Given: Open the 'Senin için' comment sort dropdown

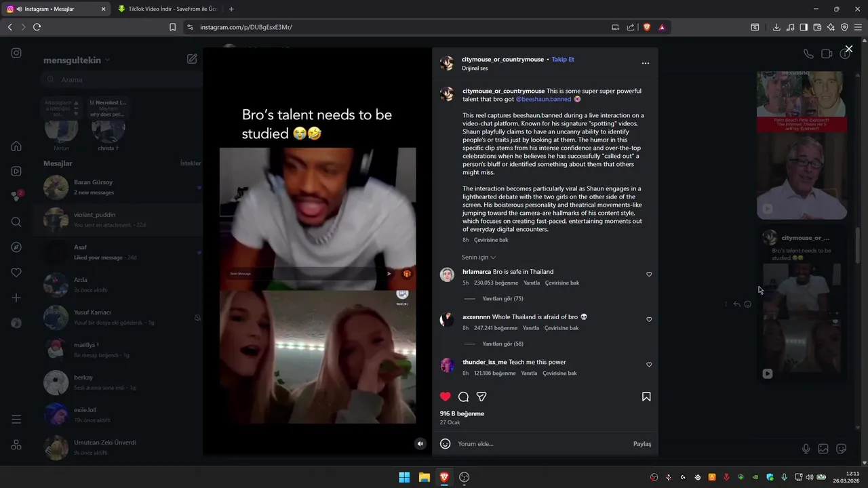Looking at the screenshot, I should (x=479, y=258).
